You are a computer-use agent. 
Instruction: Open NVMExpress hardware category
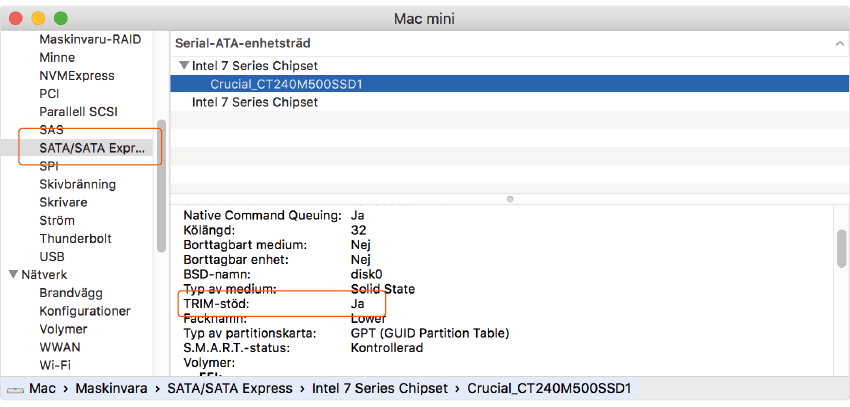pos(76,76)
